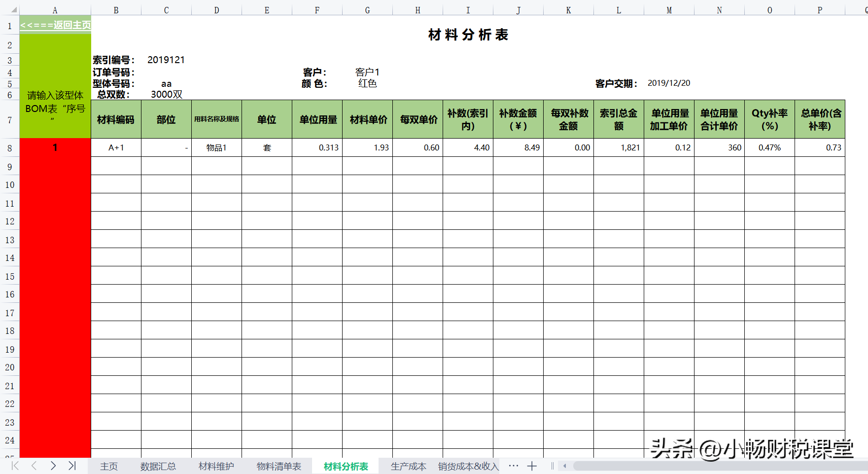Viewport: 868px width, 474px height.
Task: Open the 主页 sheet tab
Action: tap(109, 467)
